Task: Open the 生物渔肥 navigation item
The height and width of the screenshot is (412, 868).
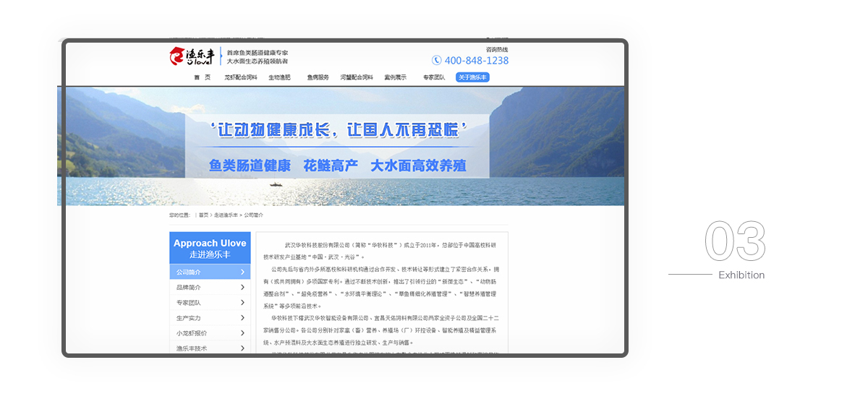Action: pyautogui.click(x=279, y=77)
